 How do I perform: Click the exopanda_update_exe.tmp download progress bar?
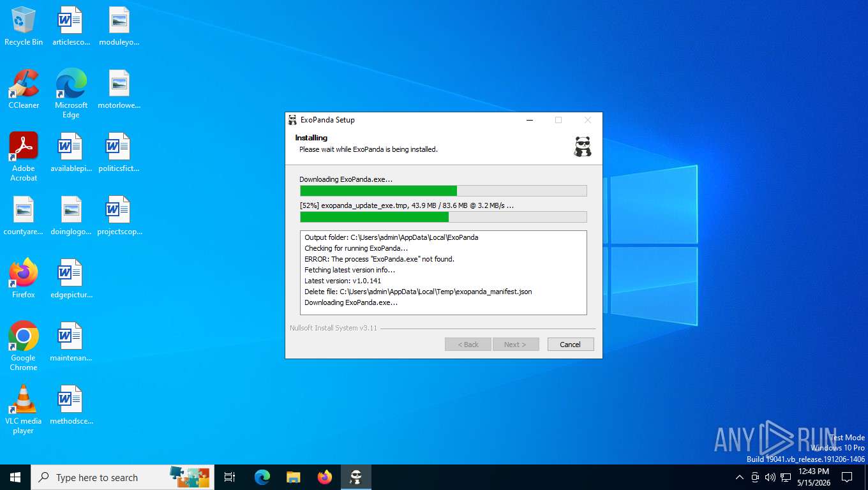444,217
